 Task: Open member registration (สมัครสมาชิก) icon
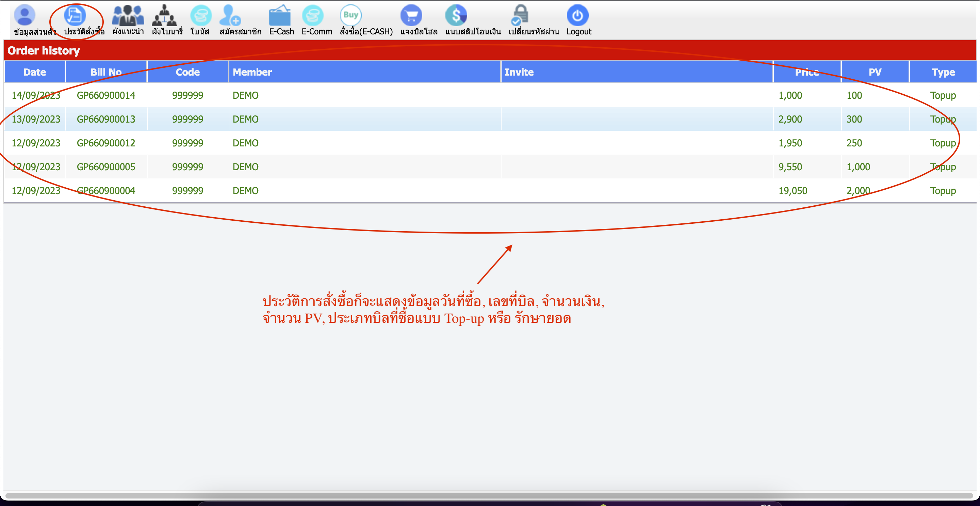(230, 15)
